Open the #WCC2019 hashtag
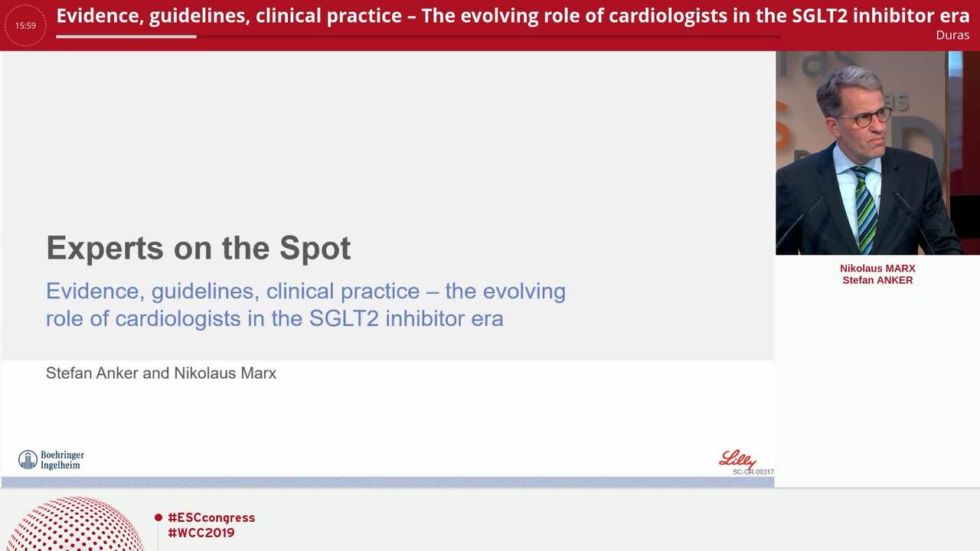The image size is (980, 551). (201, 533)
